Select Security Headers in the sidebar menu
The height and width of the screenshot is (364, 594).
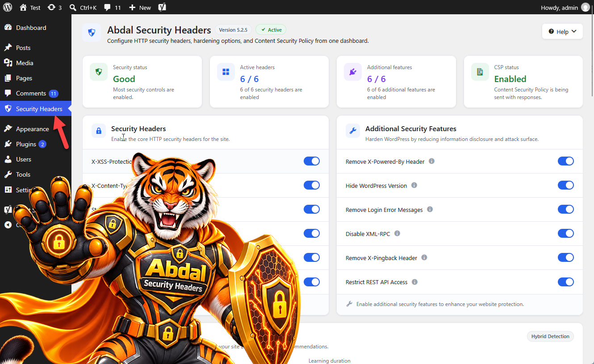(36, 109)
